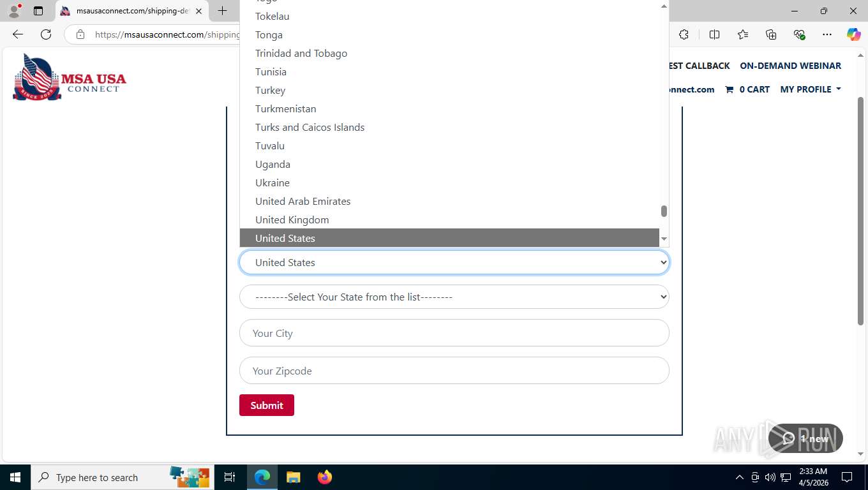This screenshot has width=868, height=490.
Task: Pick Tuvalu from the country options
Action: (x=449, y=145)
